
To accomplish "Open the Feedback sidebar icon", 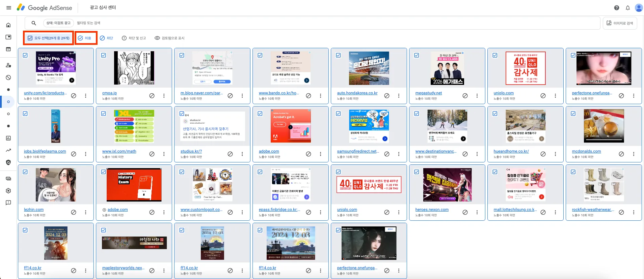I will [8, 203].
